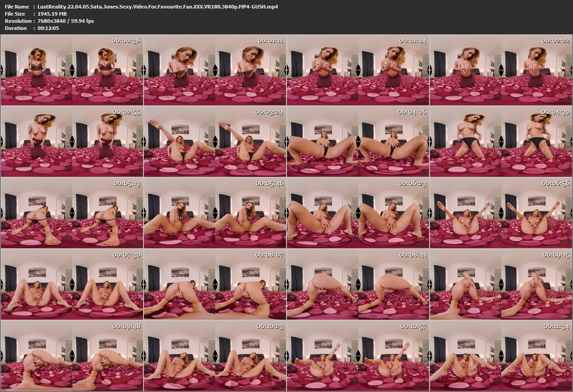573x392 pixels.
Task: Choose the preview frame at 00:05:46
Action: point(215,213)
